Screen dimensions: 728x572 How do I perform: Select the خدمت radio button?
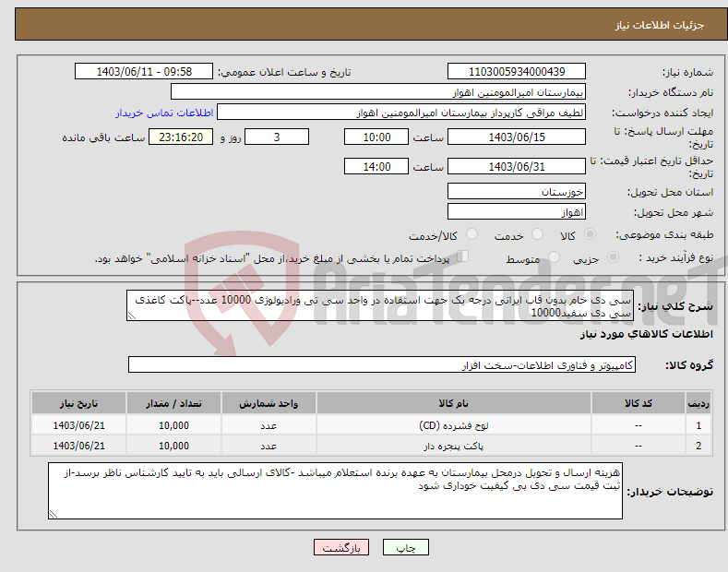pyautogui.click(x=537, y=234)
